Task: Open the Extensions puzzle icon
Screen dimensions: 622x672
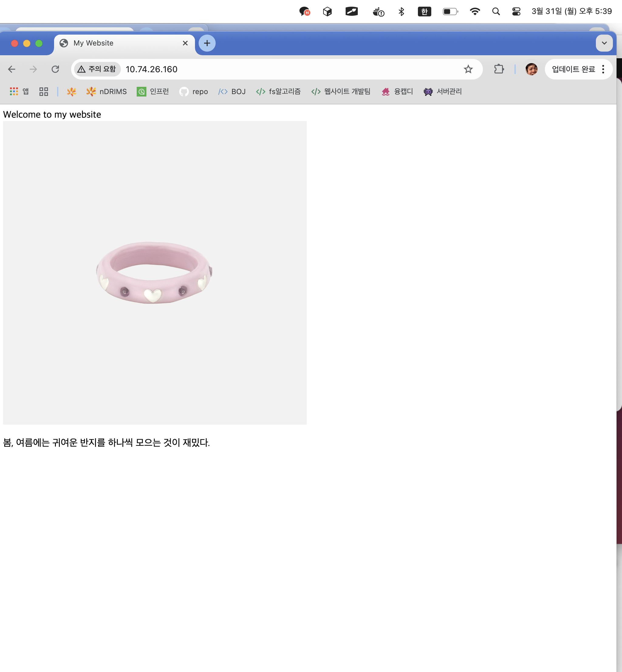Action: (x=498, y=69)
